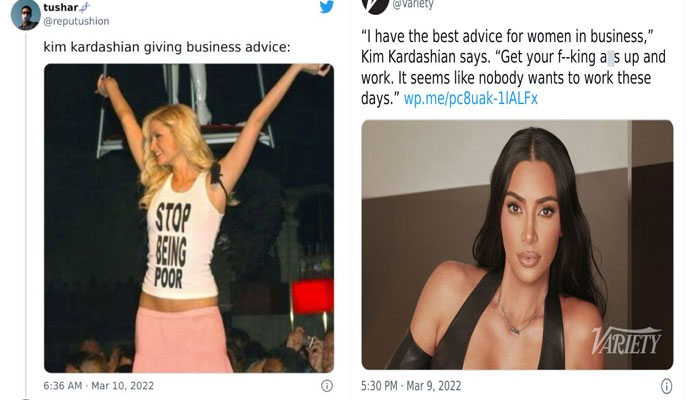The width and height of the screenshot is (700, 400).
Task: Click the Twitter bird logo icon
Action: (326, 9)
